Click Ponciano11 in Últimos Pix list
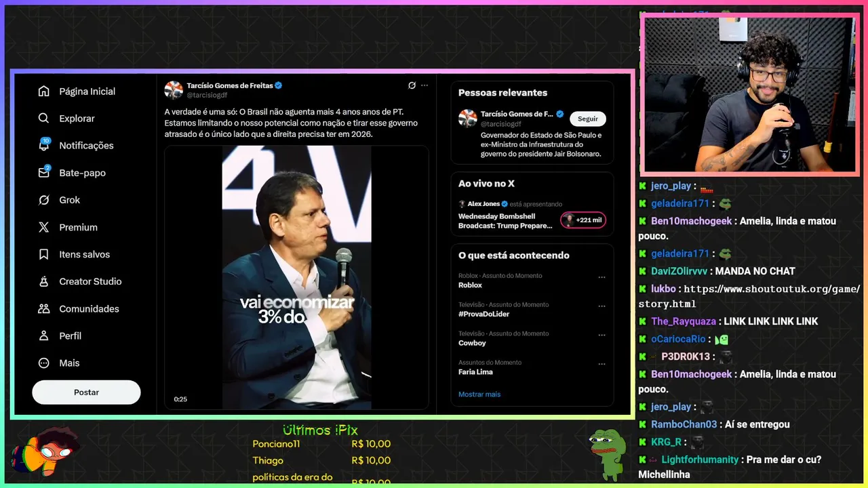This screenshot has width=868, height=488. pyautogui.click(x=276, y=444)
